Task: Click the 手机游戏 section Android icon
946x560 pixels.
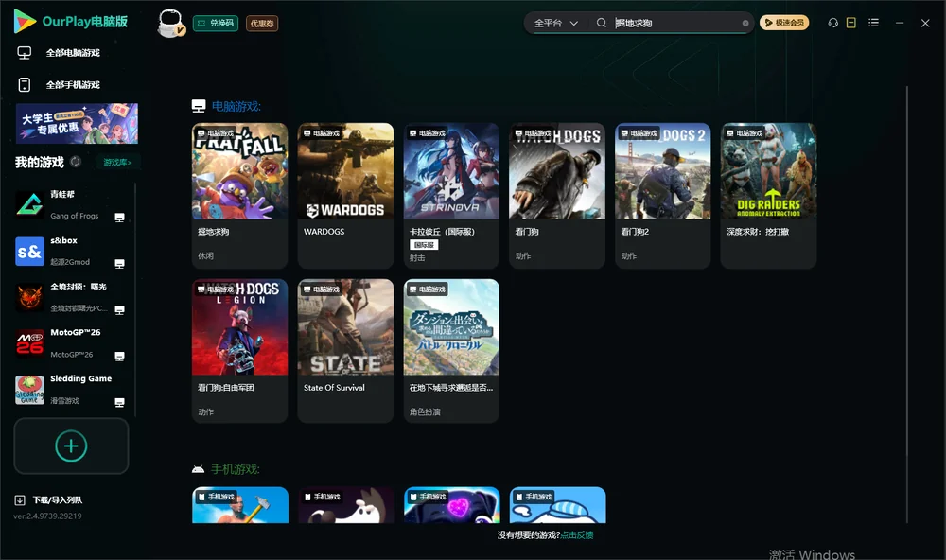Action: click(198, 469)
